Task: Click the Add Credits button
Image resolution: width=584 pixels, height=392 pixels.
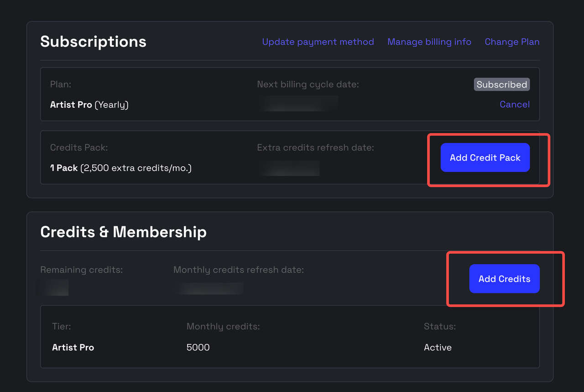Action: coord(504,279)
